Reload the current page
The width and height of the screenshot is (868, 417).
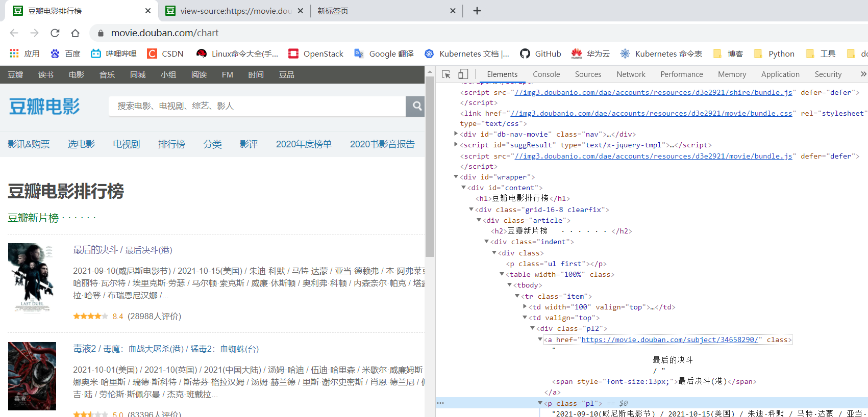[x=55, y=33]
